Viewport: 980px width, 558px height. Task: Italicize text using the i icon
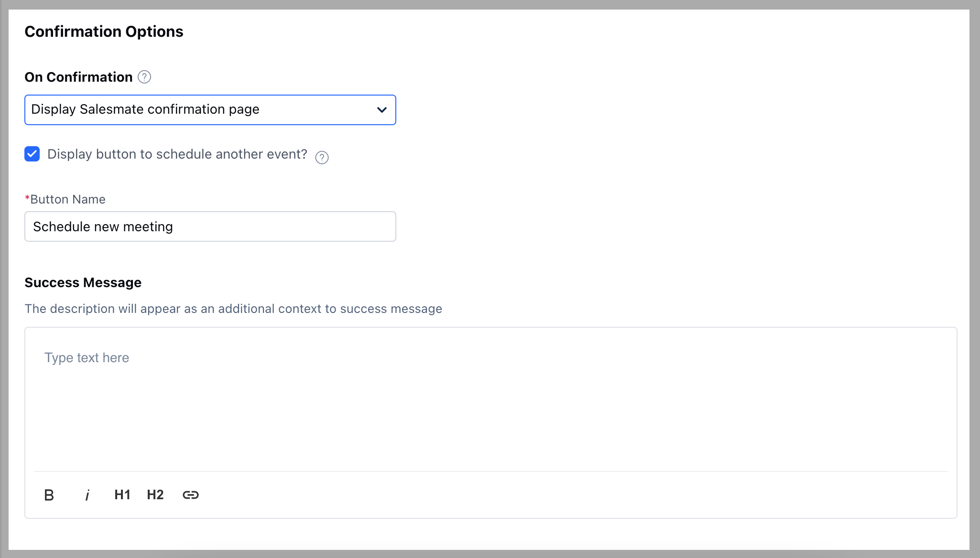pos(87,495)
